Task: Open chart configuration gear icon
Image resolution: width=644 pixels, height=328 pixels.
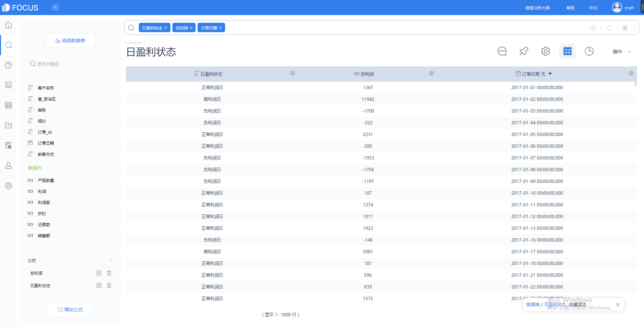Action: point(546,51)
